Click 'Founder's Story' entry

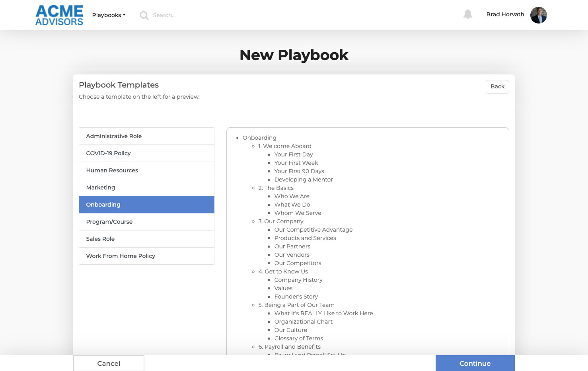296,297
